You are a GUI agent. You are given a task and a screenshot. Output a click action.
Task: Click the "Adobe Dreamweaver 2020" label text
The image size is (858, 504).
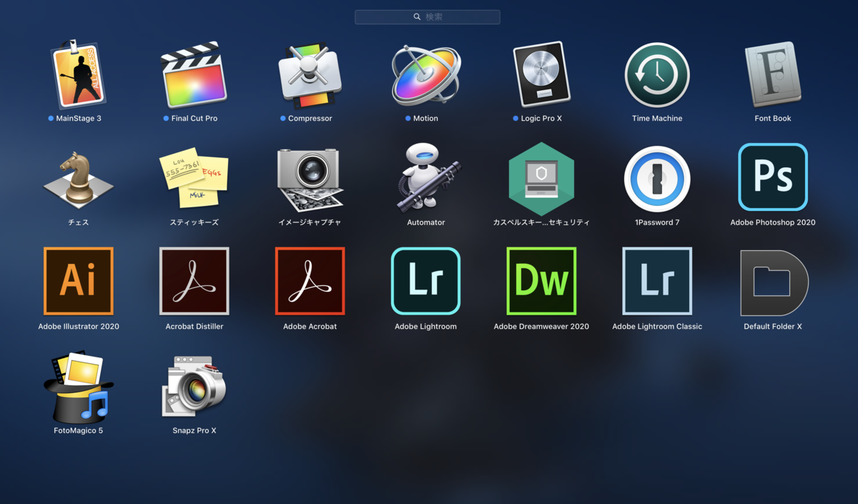(x=541, y=327)
